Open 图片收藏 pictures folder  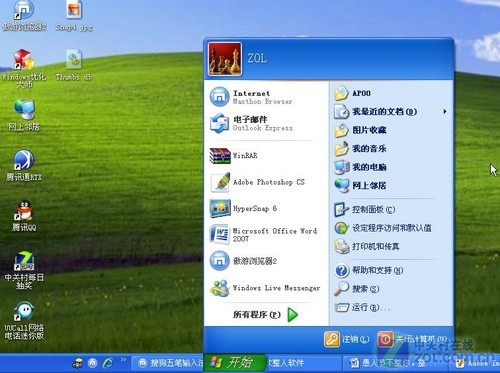[x=391, y=130]
